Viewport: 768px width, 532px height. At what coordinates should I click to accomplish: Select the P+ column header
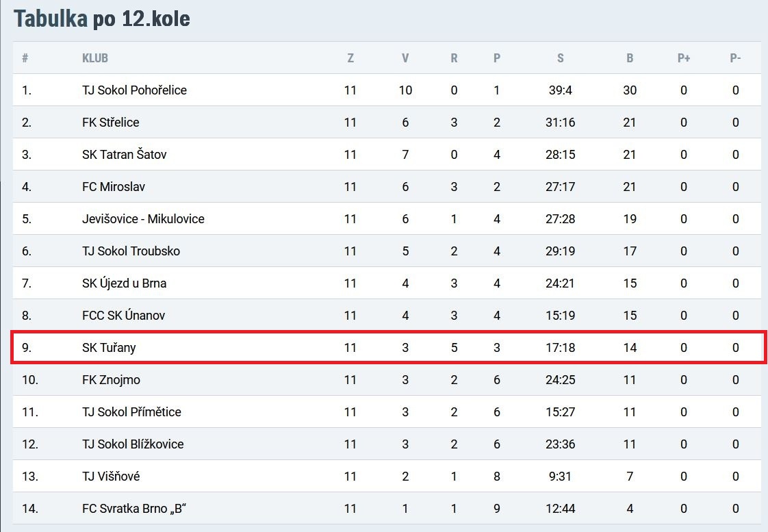pyautogui.click(x=684, y=58)
